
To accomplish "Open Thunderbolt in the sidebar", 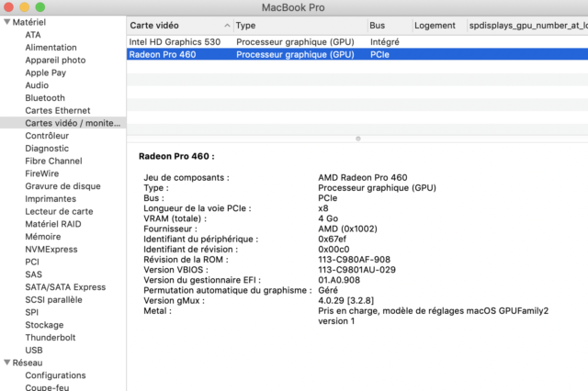I will tap(51, 338).
